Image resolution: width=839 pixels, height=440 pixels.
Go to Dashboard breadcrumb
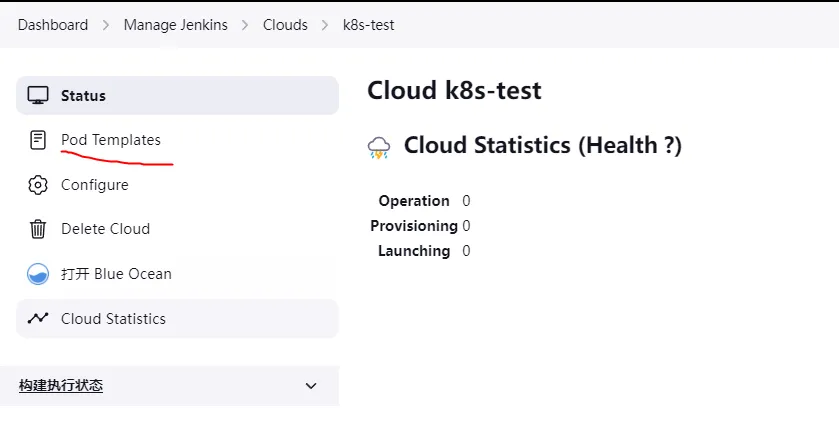coord(53,25)
